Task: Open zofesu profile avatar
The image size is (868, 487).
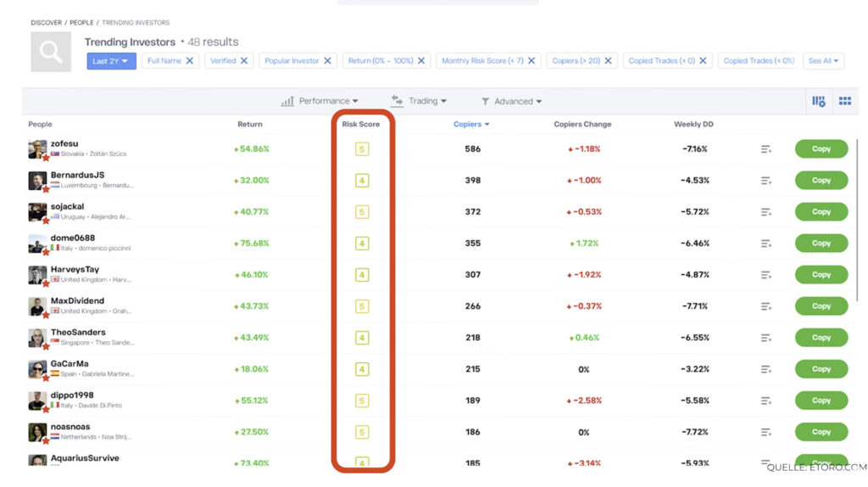Action: (x=37, y=149)
